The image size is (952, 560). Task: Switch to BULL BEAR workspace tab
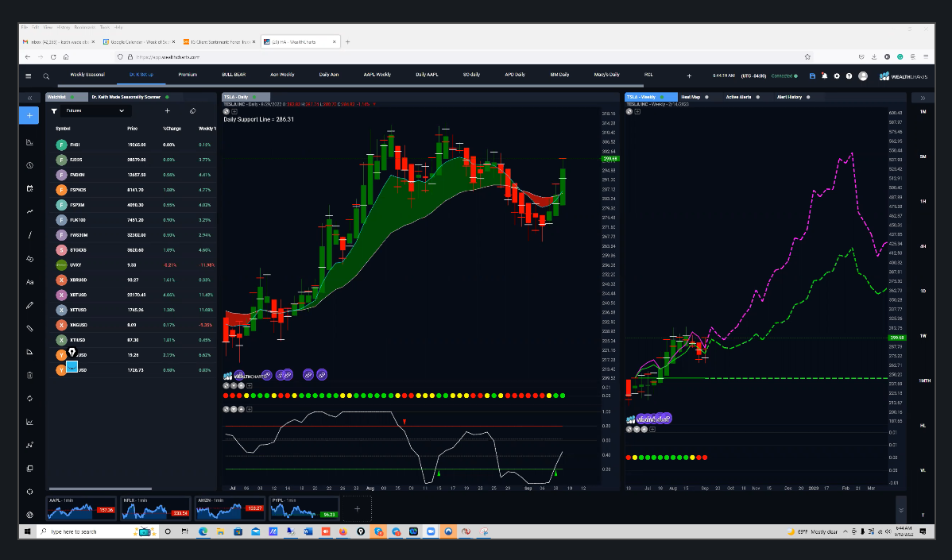coord(234,75)
